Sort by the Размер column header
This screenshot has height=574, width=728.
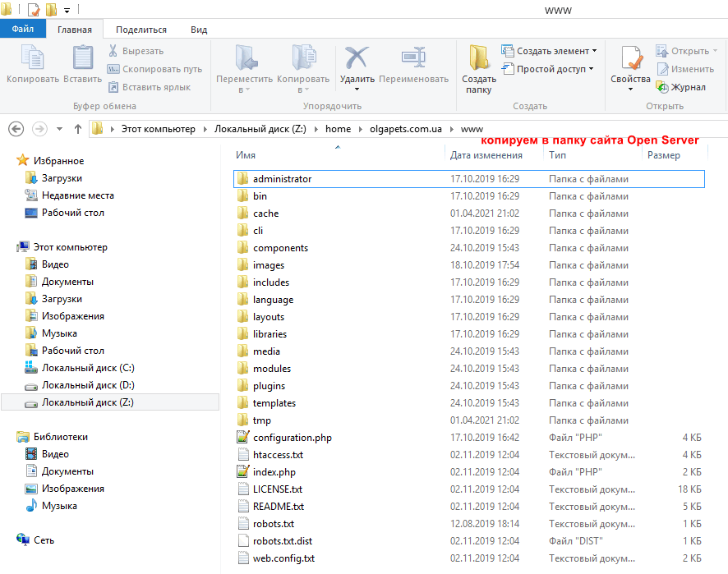click(x=664, y=155)
